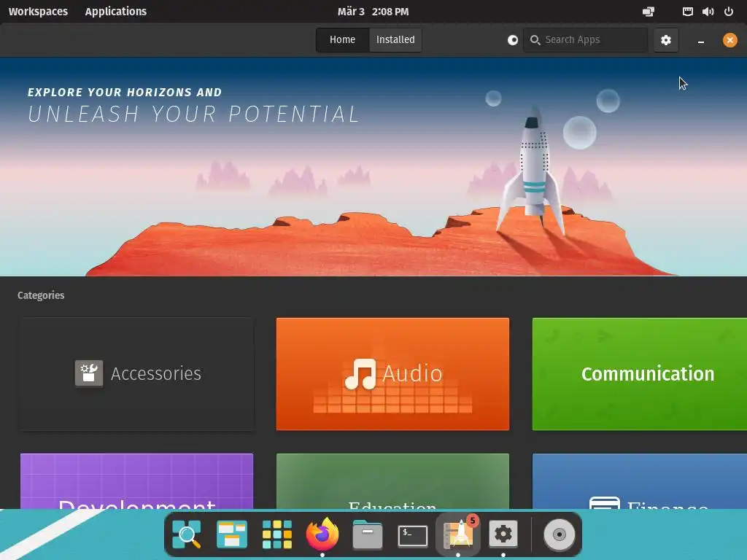Open the Audio category tile
The image size is (747, 560).
[392, 374]
